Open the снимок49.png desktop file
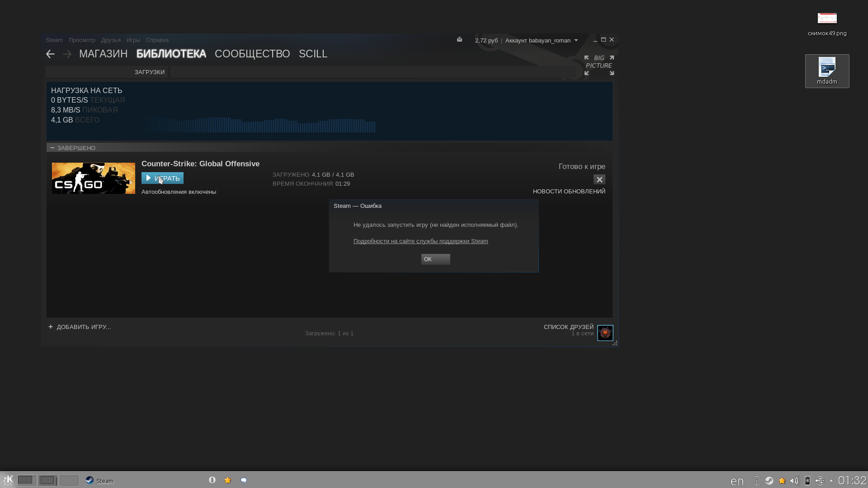868x488 pixels. (827, 24)
